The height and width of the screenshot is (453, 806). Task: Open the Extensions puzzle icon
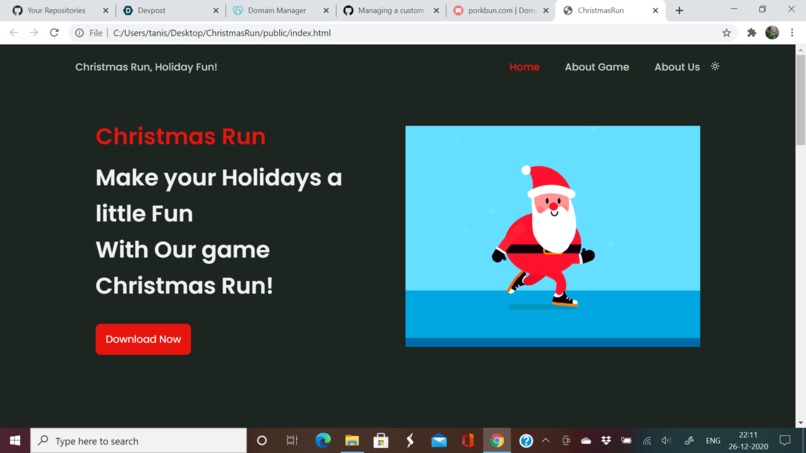[752, 33]
